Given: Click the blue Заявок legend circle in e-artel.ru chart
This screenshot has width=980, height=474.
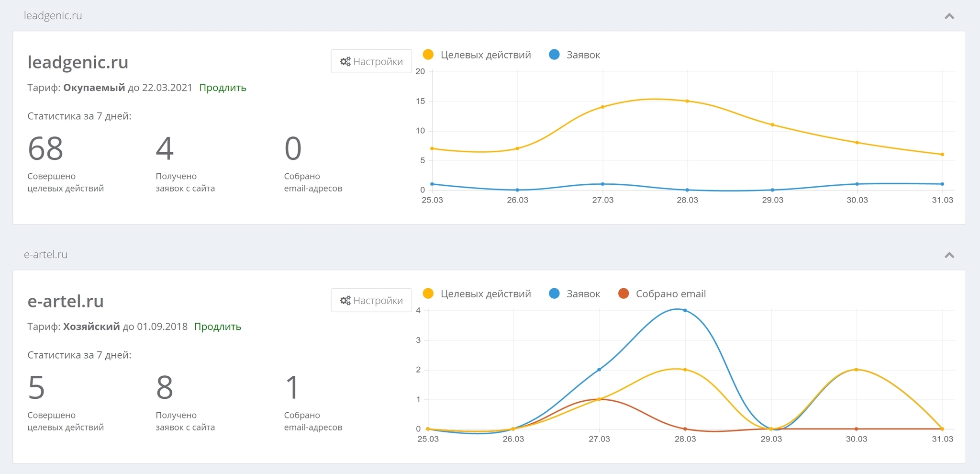Looking at the screenshot, I should click(x=555, y=294).
